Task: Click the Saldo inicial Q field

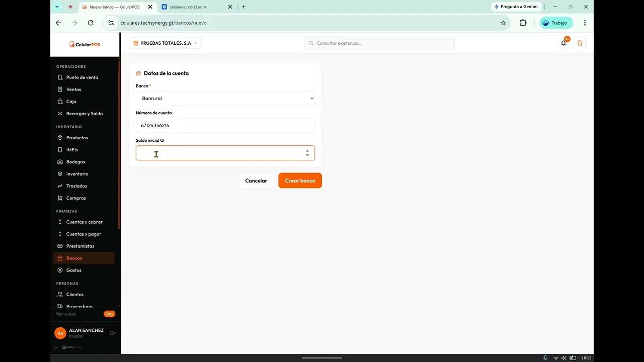Action: click(x=225, y=153)
